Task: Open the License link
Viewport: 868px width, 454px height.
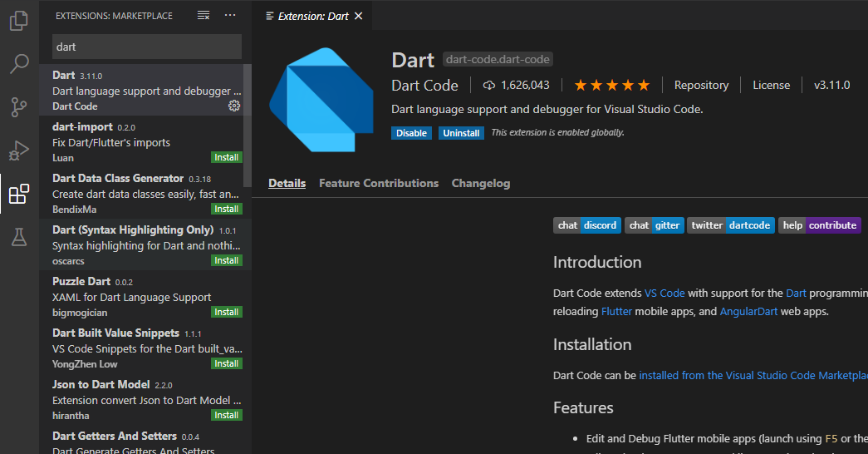Action: [x=771, y=85]
